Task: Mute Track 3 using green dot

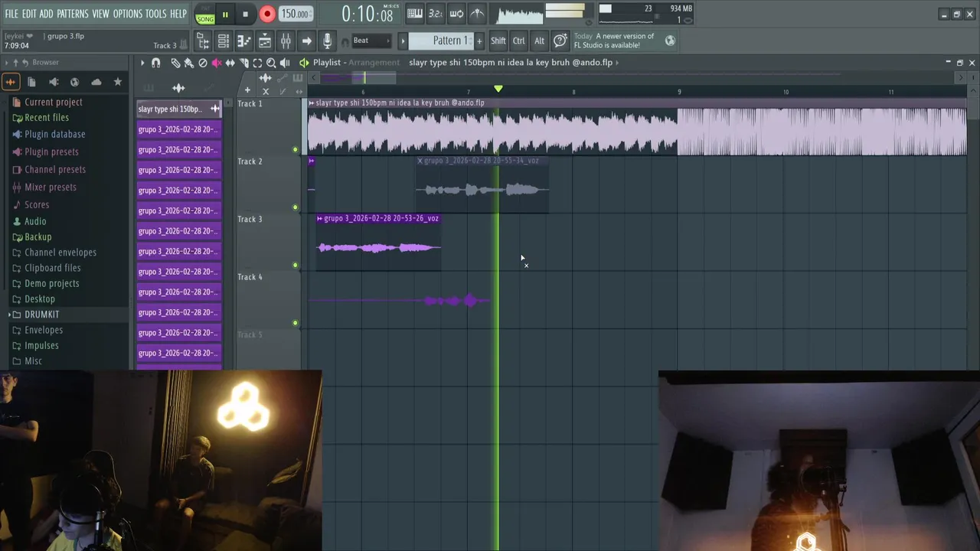Action: point(296,266)
